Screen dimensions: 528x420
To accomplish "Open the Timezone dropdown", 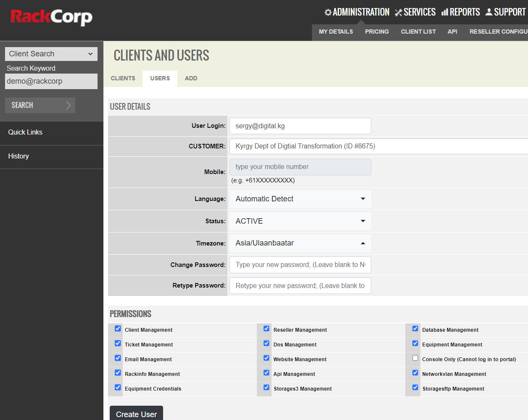I will (x=300, y=243).
